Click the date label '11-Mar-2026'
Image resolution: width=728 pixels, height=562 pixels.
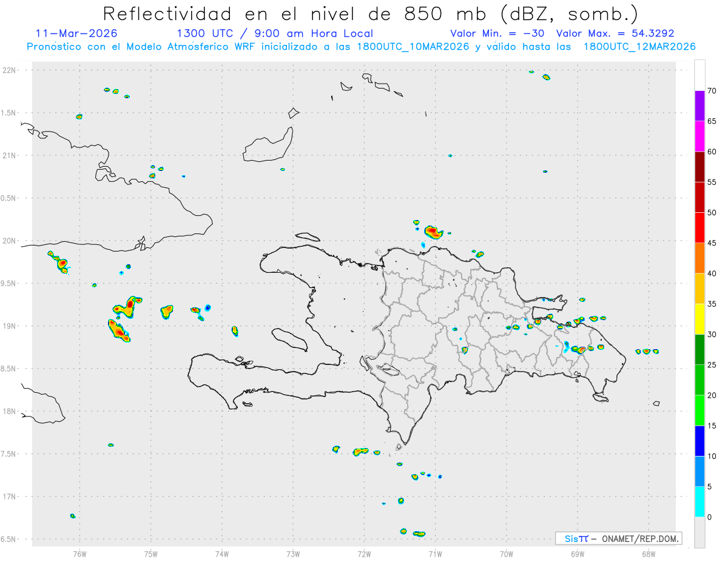tap(77, 33)
